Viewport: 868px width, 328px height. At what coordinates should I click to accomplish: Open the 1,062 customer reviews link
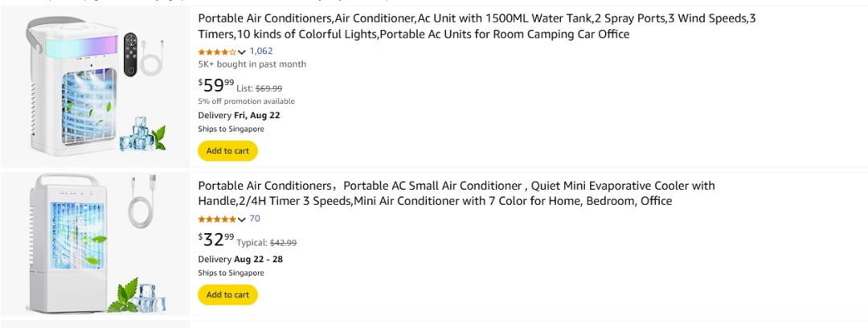click(261, 51)
